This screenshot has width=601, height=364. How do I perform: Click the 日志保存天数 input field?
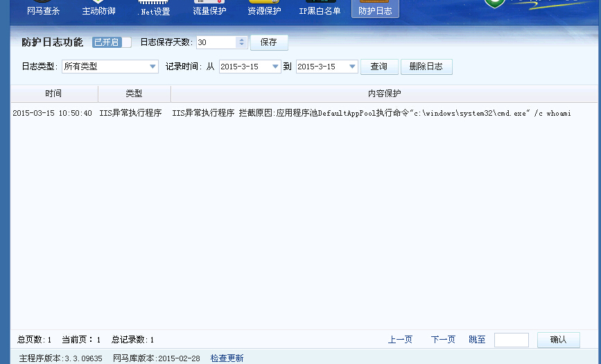pos(216,42)
